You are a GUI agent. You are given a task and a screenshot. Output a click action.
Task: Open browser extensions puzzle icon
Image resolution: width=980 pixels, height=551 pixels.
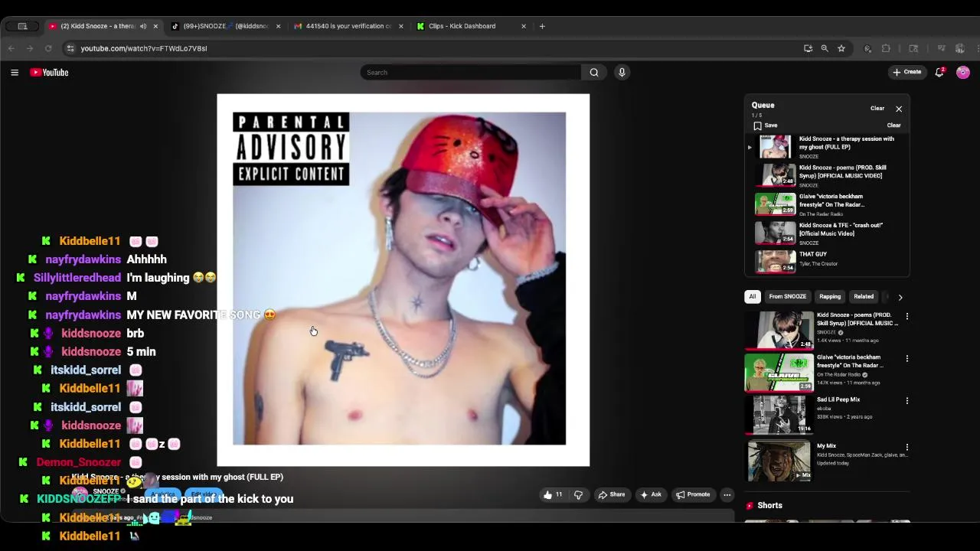[886, 48]
